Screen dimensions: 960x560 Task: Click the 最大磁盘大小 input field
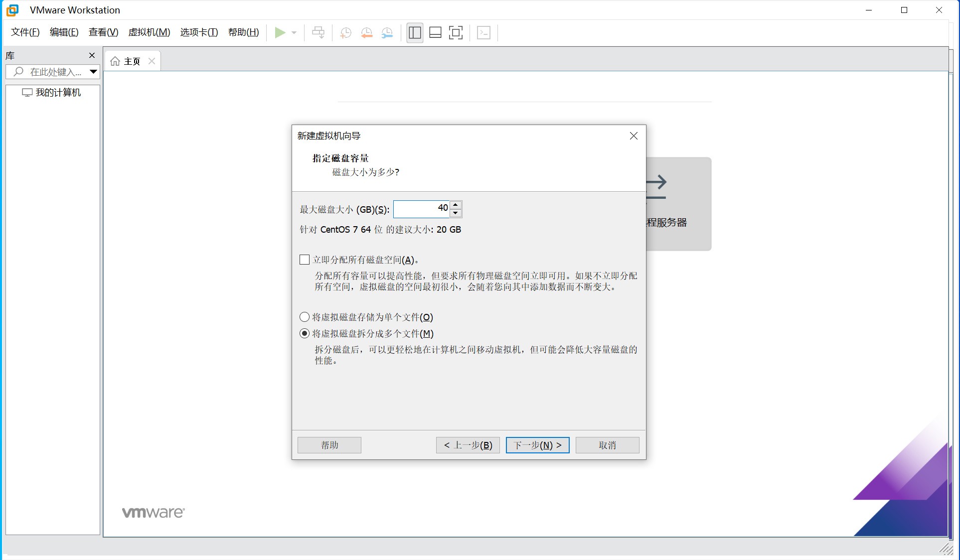pos(421,209)
